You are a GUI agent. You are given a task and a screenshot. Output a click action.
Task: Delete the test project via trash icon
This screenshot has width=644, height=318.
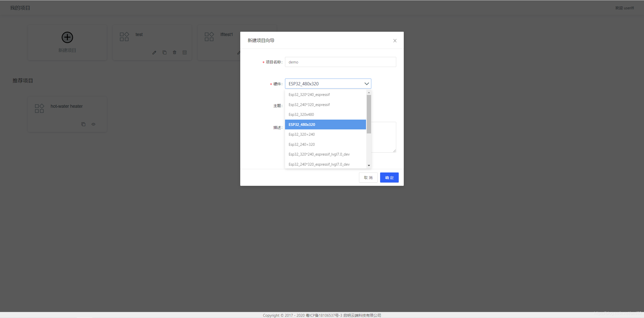174,52
